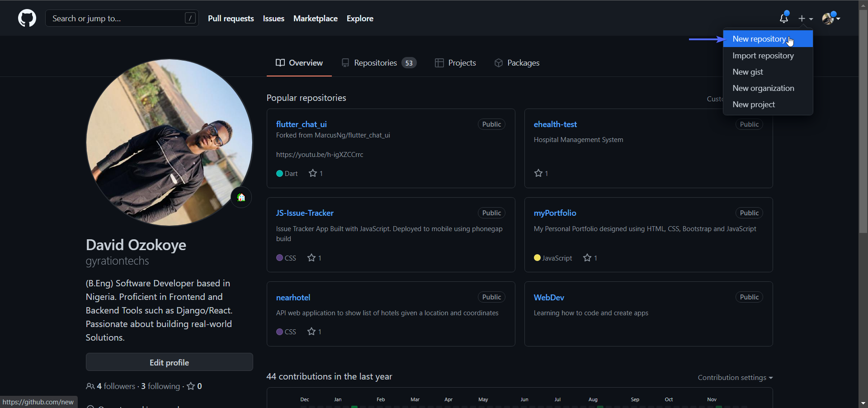Open Pull requests page
Screen dimensions: 868x408
[231, 19]
